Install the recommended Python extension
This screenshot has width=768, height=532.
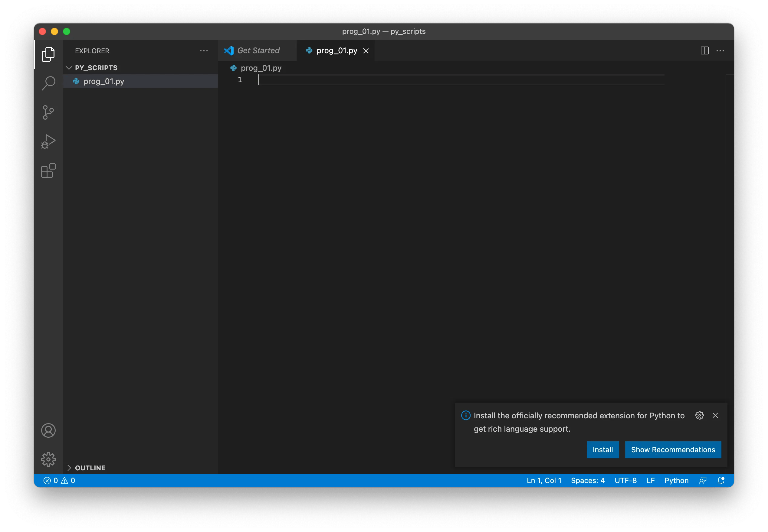click(602, 450)
